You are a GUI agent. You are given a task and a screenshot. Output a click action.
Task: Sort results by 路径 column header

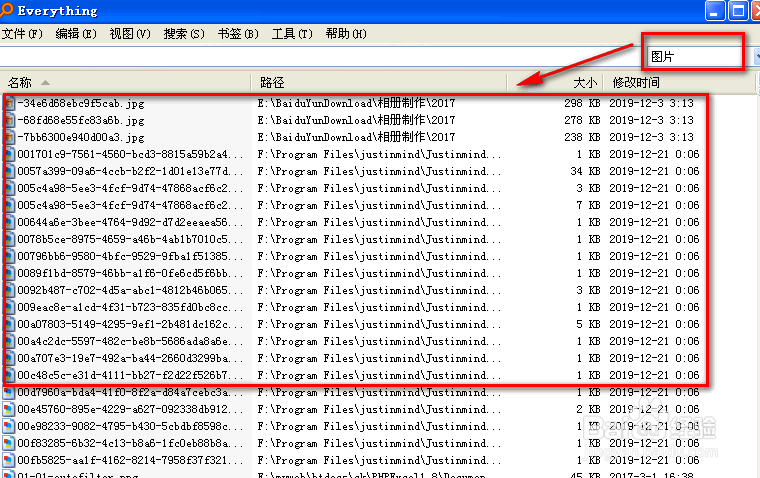tap(379, 82)
